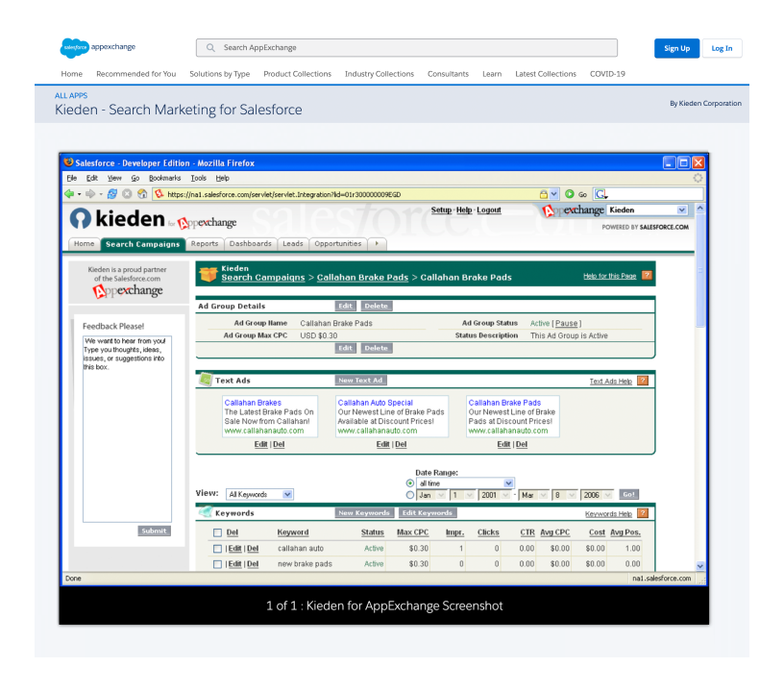Click the Firefox back arrow
784x692 pixels.
click(69, 194)
